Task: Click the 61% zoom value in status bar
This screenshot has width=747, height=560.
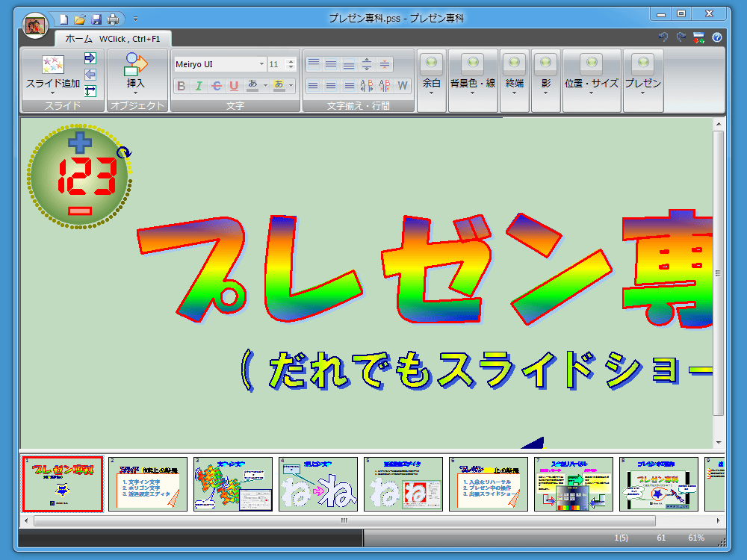Action: point(696,538)
